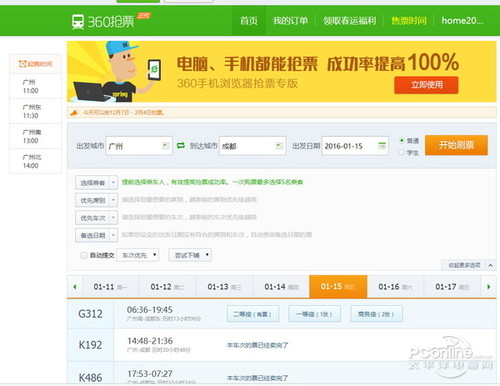Select date tab 01-15
Screen dimensions: 500x386
[x=338, y=287]
